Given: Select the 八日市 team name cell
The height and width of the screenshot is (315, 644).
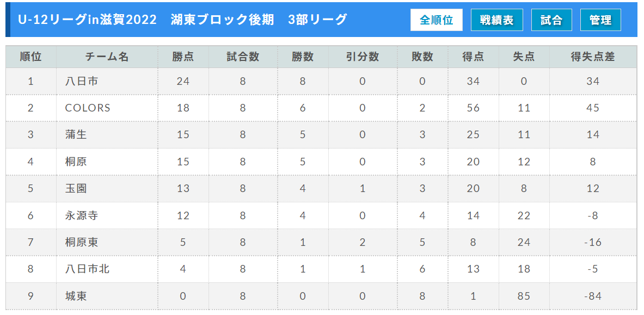Looking at the screenshot, I should [x=107, y=81].
